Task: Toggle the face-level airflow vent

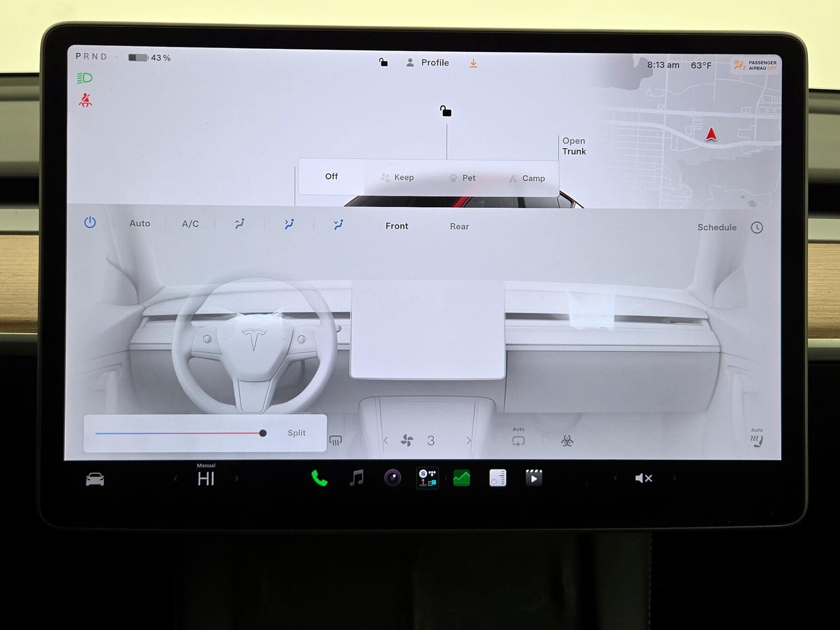Action: pyautogui.click(x=289, y=224)
